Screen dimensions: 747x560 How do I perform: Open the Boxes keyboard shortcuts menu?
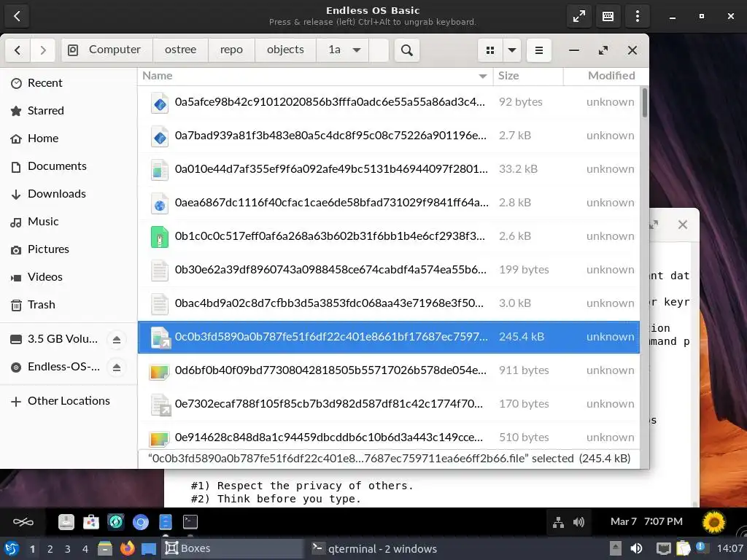click(608, 16)
